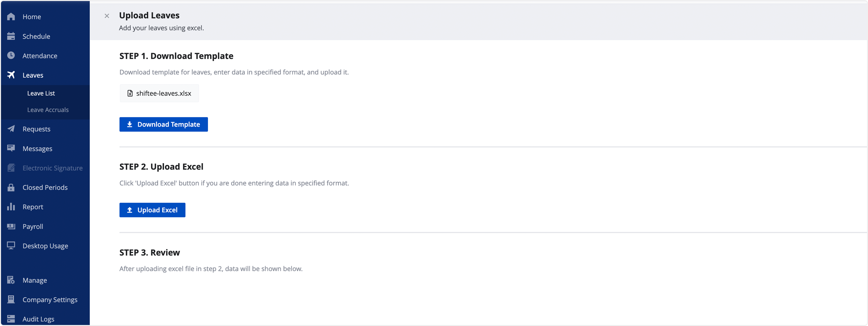Image resolution: width=868 pixels, height=326 pixels.
Task: Open Company Settings in the sidebar
Action: click(x=49, y=299)
